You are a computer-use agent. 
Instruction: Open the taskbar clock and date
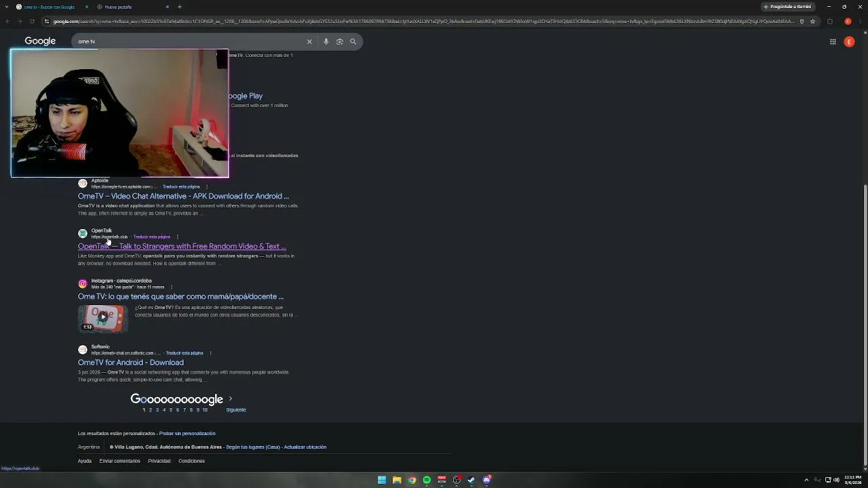(852, 480)
